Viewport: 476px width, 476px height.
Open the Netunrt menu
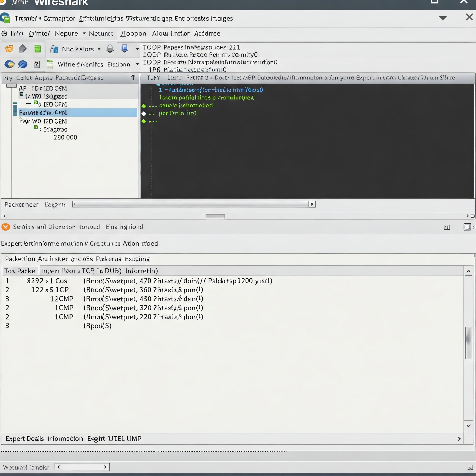click(101, 33)
